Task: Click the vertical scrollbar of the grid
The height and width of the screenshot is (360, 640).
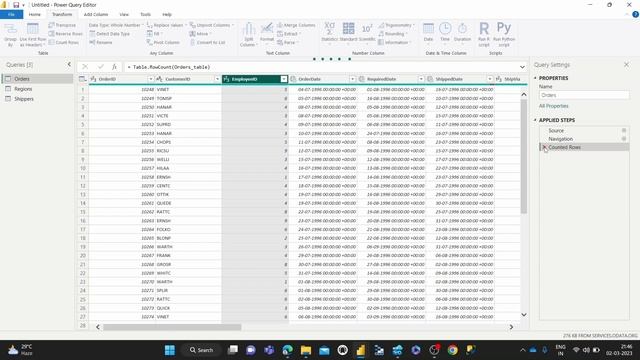Action: coord(524,156)
